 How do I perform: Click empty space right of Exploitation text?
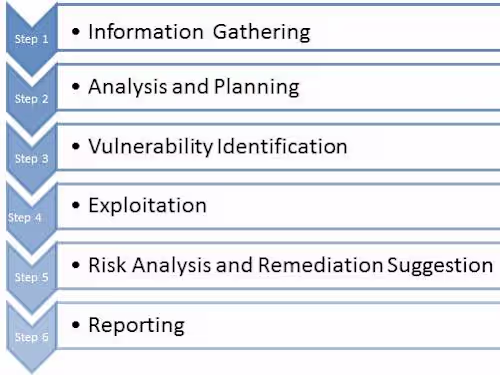coord(353,206)
